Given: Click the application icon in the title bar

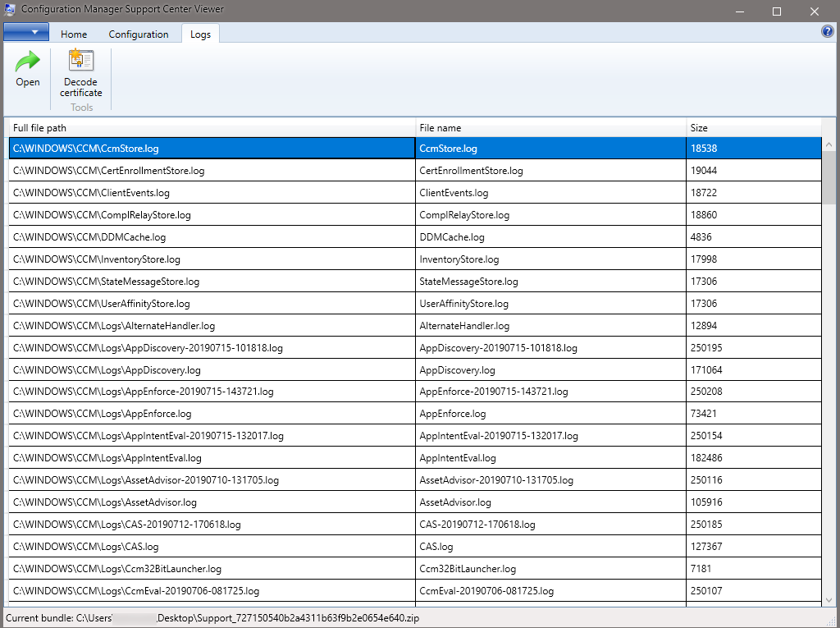Looking at the screenshot, I should point(10,11).
